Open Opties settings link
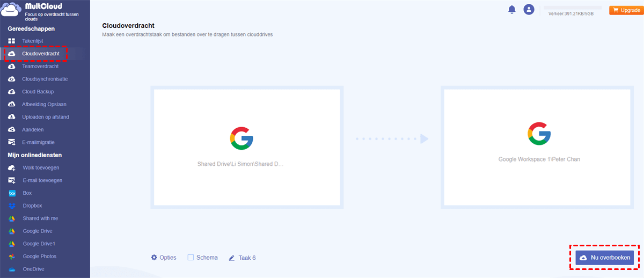Viewport: 644px width, 278px height. click(164, 258)
